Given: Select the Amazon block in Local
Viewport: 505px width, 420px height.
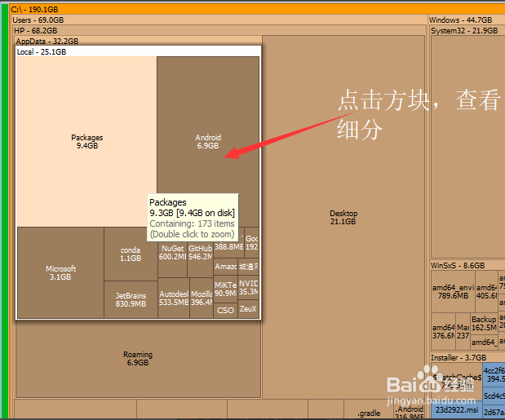Looking at the screenshot, I should point(225,267).
